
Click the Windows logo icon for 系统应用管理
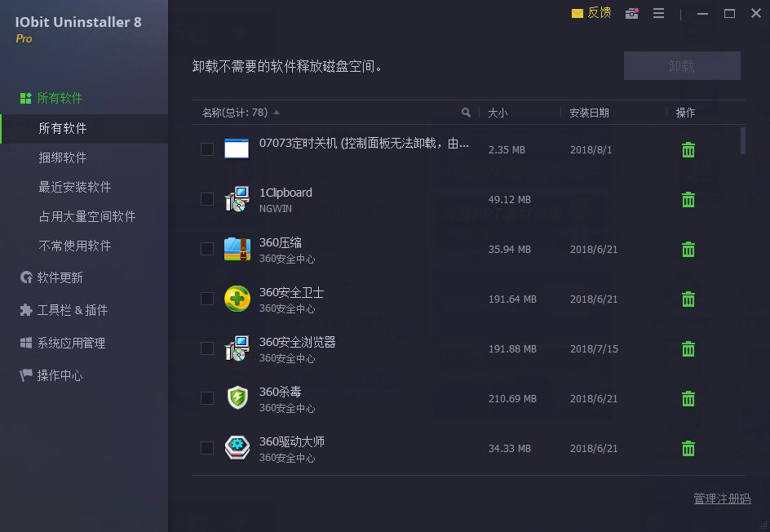pos(26,343)
